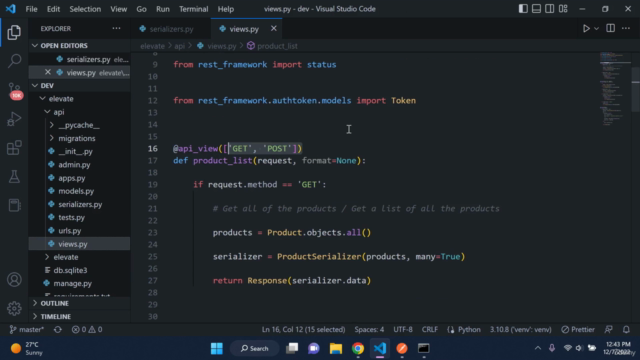Open the Accounts menu icon
Screen dimensions: 640x360
click(x=14, y=280)
